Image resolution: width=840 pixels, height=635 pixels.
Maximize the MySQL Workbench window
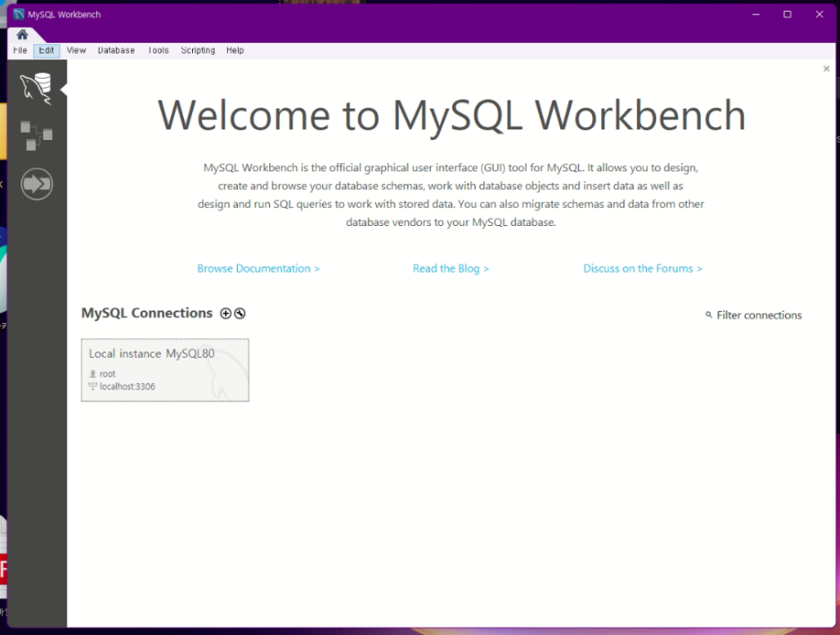click(788, 14)
